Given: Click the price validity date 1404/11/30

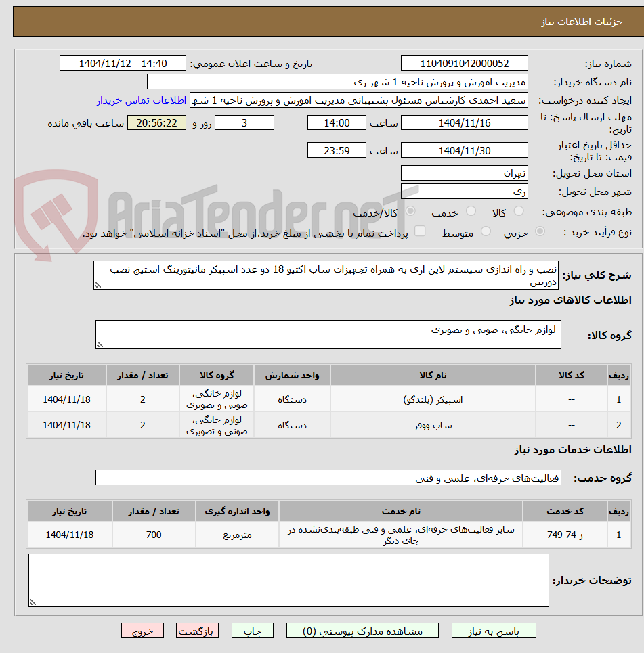Looking at the screenshot, I should point(465,150).
